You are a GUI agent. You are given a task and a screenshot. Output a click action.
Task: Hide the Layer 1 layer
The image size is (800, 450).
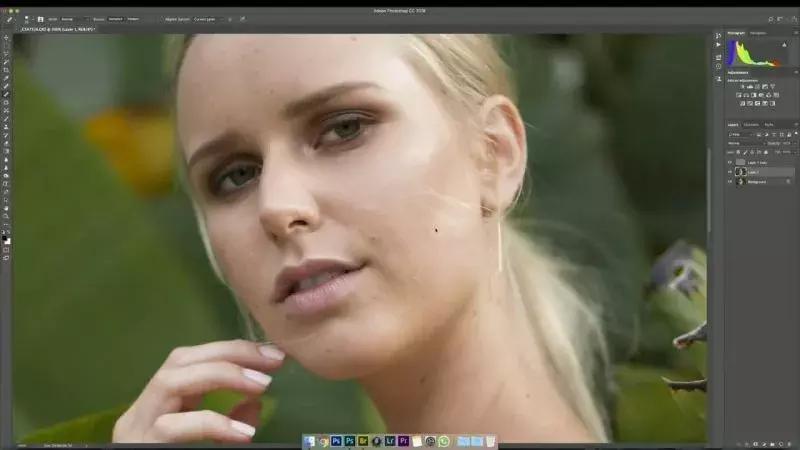pyautogui.click(x=730, y=172)
